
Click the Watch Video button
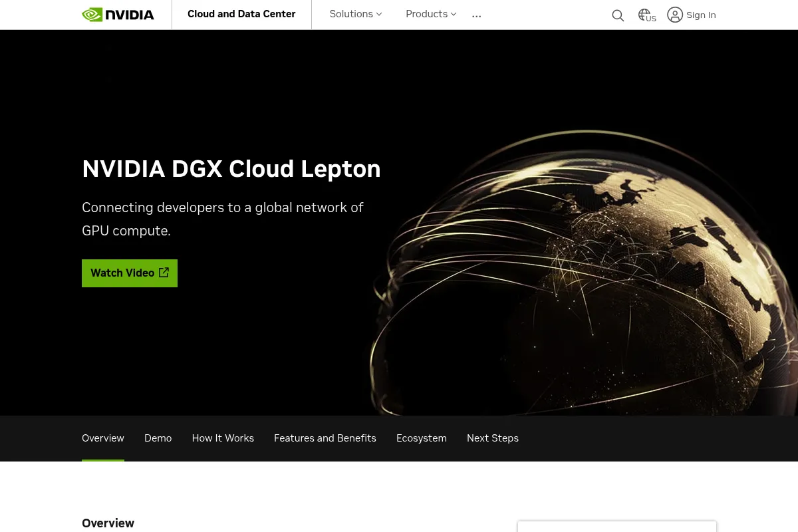coord(130,273)
